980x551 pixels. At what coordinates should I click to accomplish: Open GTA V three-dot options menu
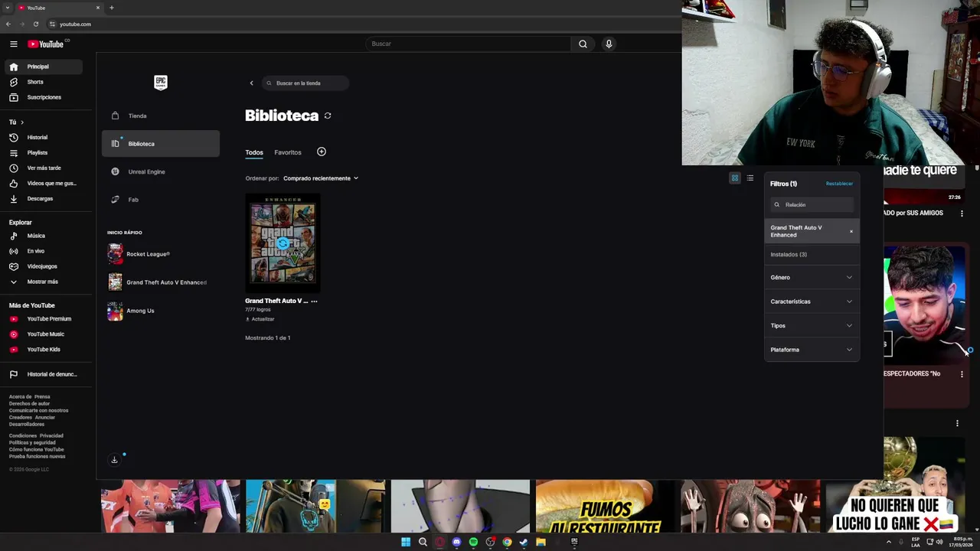point(314,302)
